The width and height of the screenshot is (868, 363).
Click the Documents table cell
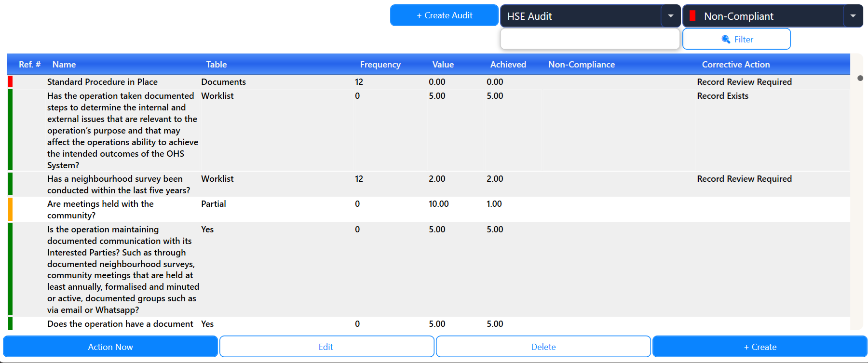tap(223, 82)
